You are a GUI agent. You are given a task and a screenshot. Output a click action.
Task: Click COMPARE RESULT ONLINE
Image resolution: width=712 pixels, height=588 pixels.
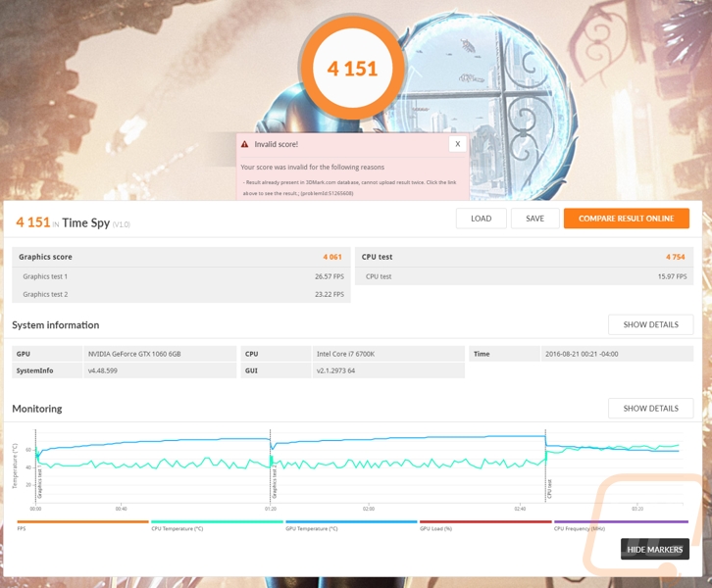[626, 219]
